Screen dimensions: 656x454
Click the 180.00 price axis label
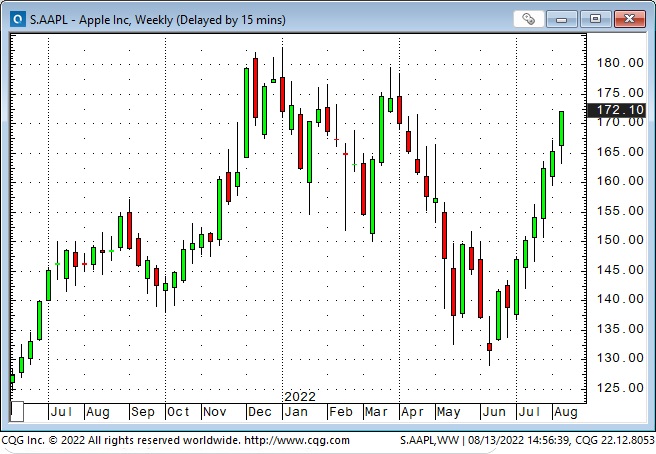pyautogui.click(x=620, y=63)
